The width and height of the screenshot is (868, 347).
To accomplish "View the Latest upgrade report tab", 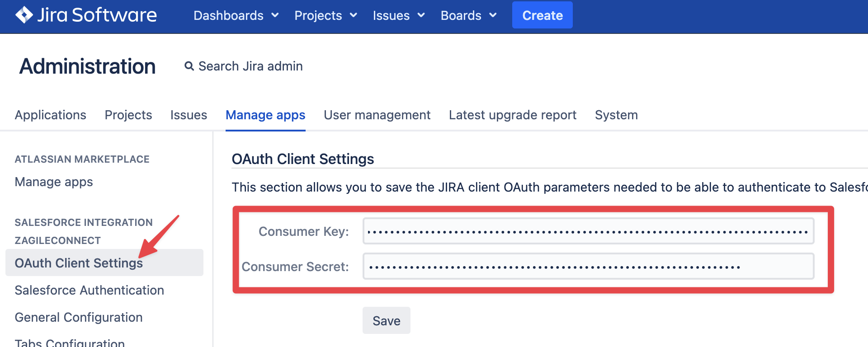I will (512, 115).
